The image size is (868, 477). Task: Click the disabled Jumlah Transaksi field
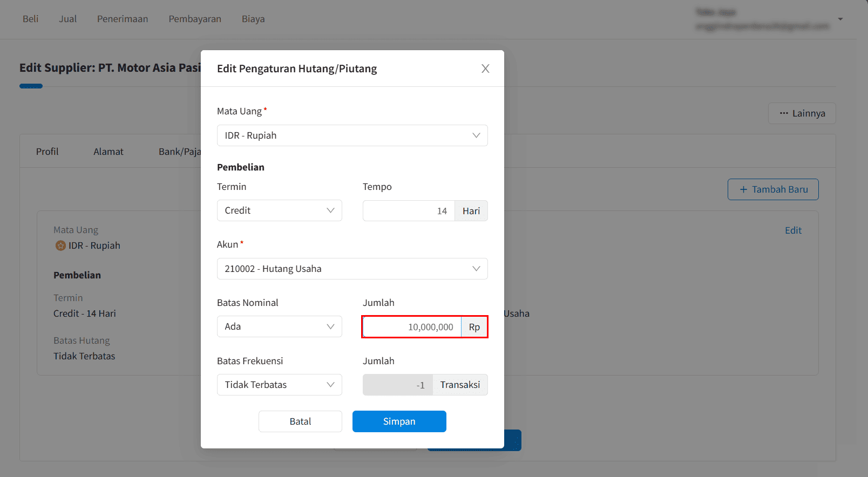[x=398, y=385]
